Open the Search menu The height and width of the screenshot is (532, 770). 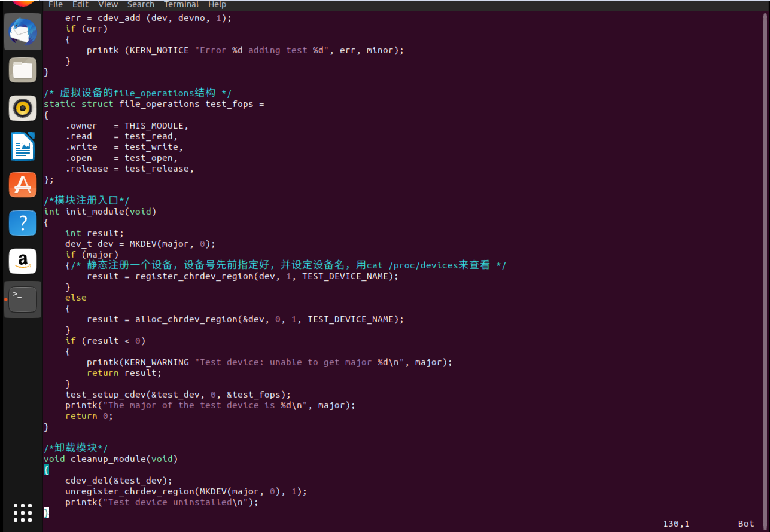coord(141,4)
